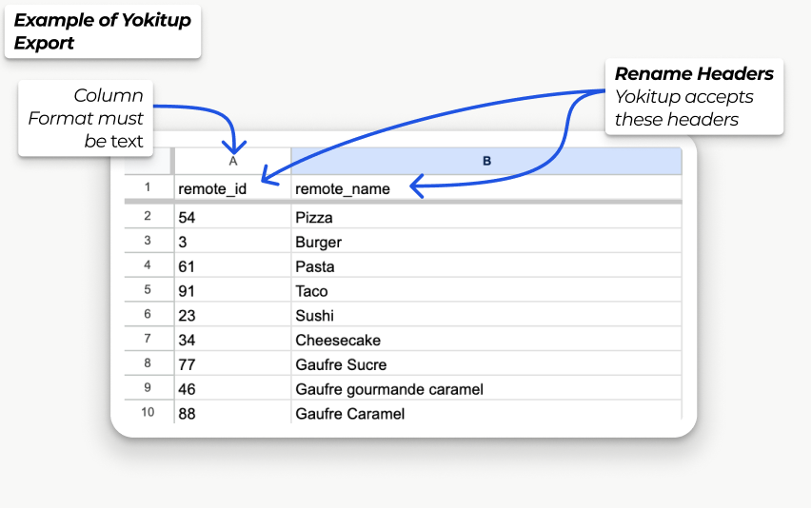
Task: Select the cell with value 88
Action: tap(232, 414)
